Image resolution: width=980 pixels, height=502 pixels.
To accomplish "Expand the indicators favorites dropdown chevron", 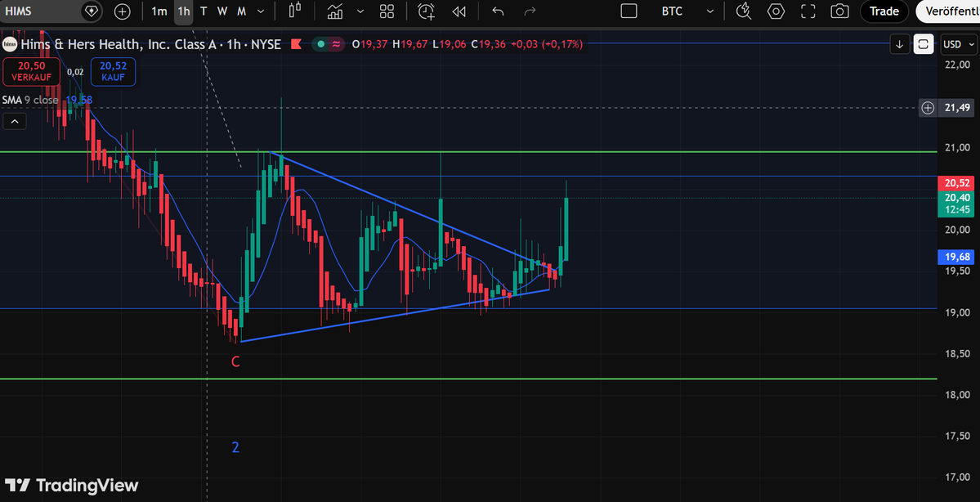I will [x=360, y=11].
